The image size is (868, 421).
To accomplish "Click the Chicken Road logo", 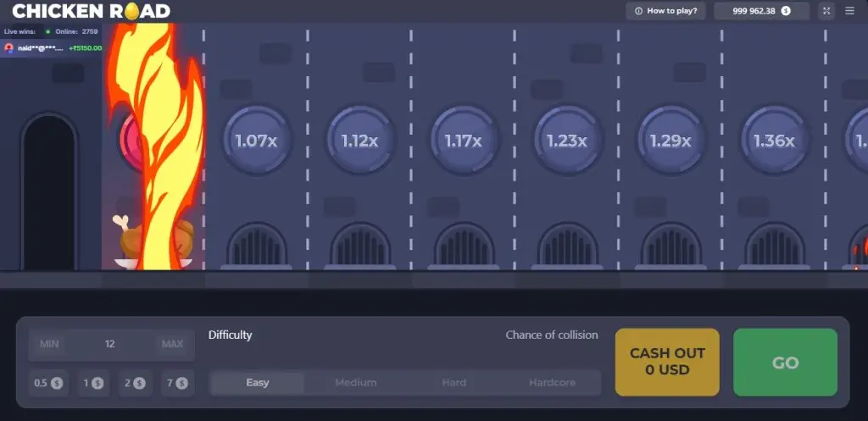I will coord(92,11).
